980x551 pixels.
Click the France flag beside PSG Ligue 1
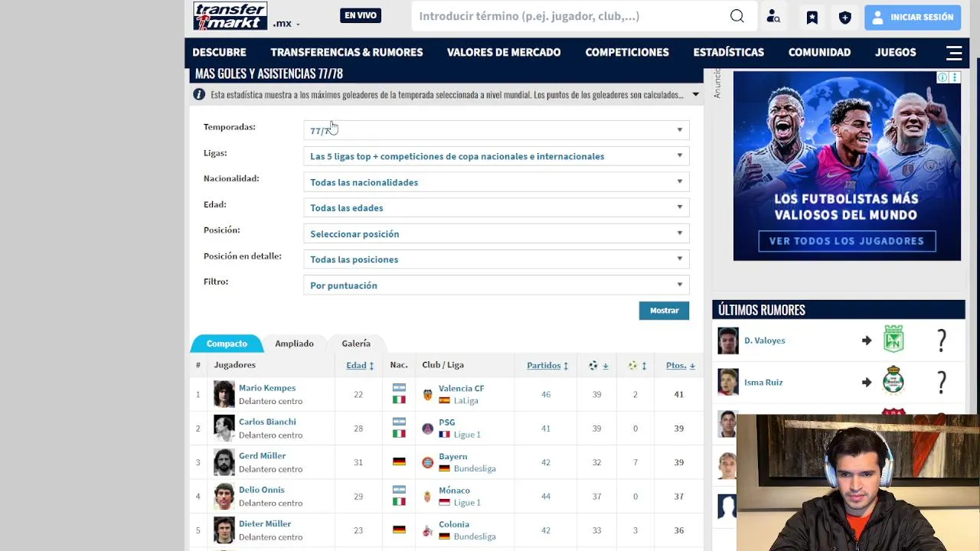(444, 435)
